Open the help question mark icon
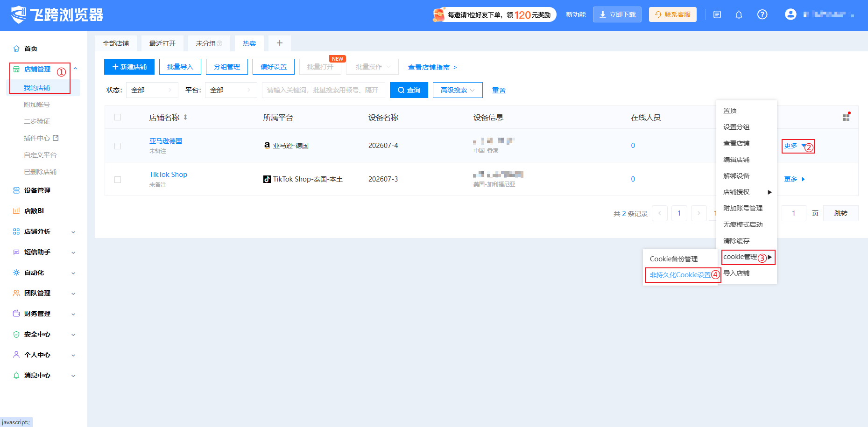 pyautogui.click(x=762, y=14)
